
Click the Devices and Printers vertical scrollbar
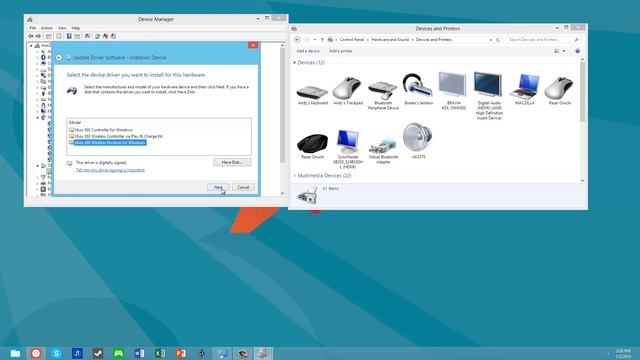[582, 92]
